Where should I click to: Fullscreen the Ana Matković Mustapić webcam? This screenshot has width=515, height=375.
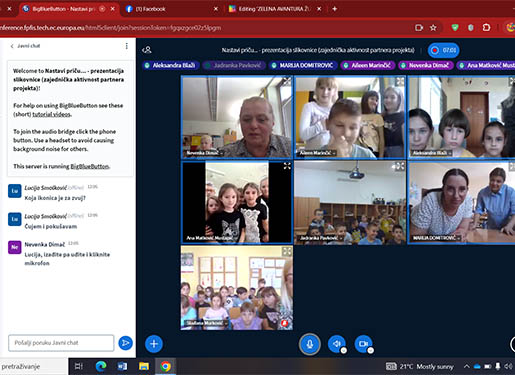(287, 166)
